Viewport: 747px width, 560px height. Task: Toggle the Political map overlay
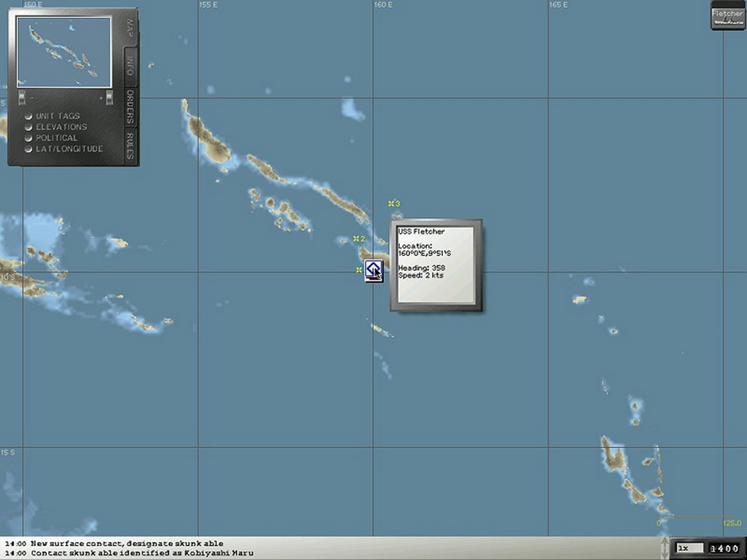click(x=28, y=139)
